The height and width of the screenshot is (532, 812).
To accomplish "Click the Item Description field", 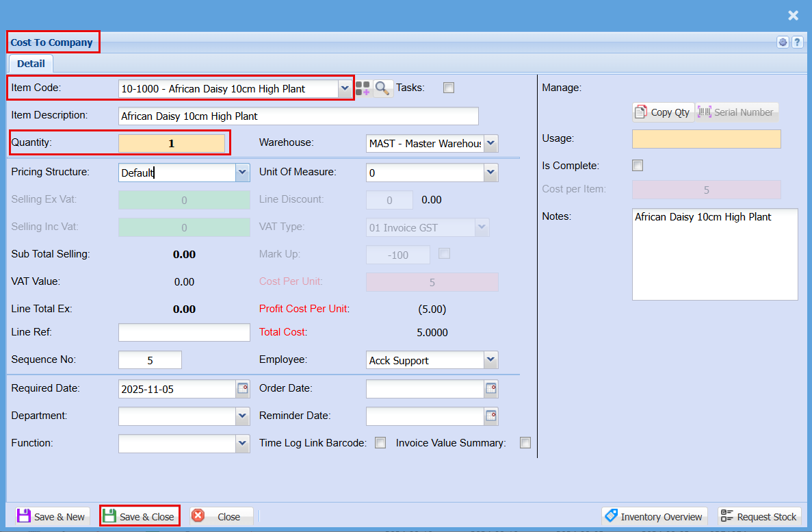I will (298, 116).
